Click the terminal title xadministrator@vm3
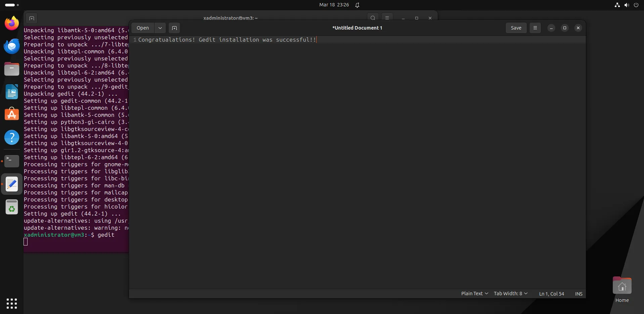The image size is (644, 314). (x=230, y=18)
